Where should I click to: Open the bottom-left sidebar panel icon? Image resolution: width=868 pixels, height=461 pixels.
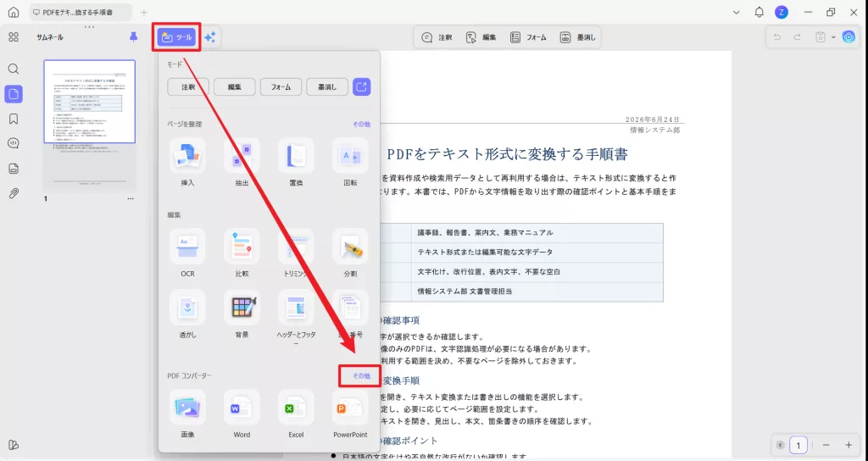(x=14, y=445)
